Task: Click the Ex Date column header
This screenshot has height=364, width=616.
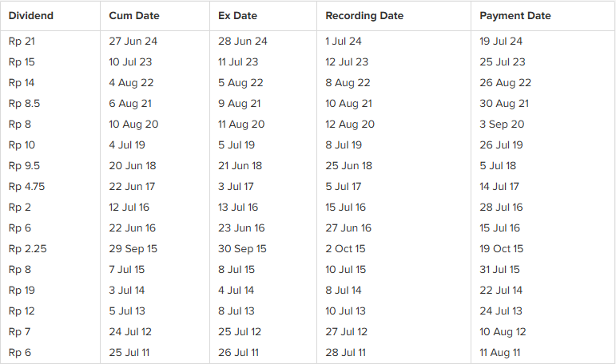Action: pos(239,16)
